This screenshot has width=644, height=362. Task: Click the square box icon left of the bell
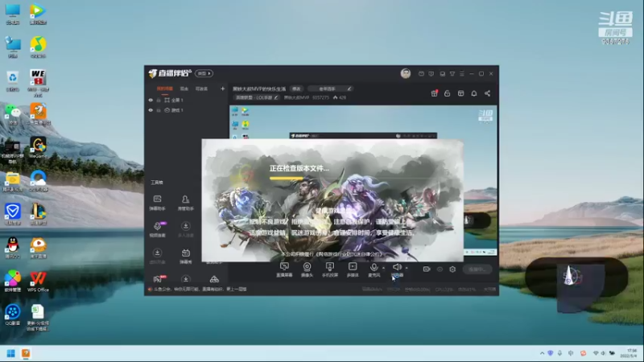click(x=460, y=93)
